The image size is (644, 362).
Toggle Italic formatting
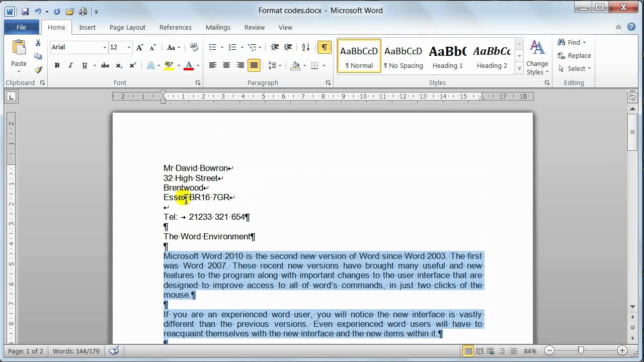[x=70, y=65]
